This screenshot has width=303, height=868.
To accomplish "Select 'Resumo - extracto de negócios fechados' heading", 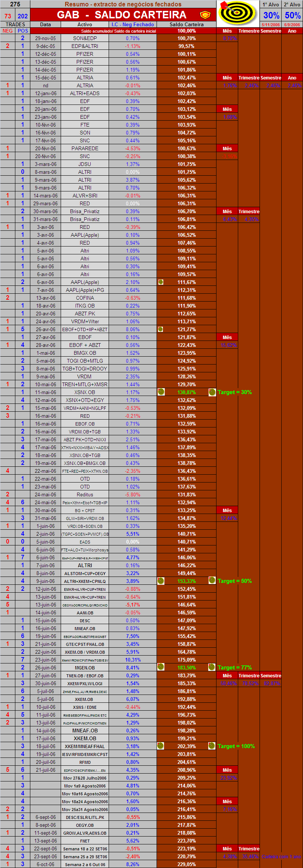I will point(123,4).
